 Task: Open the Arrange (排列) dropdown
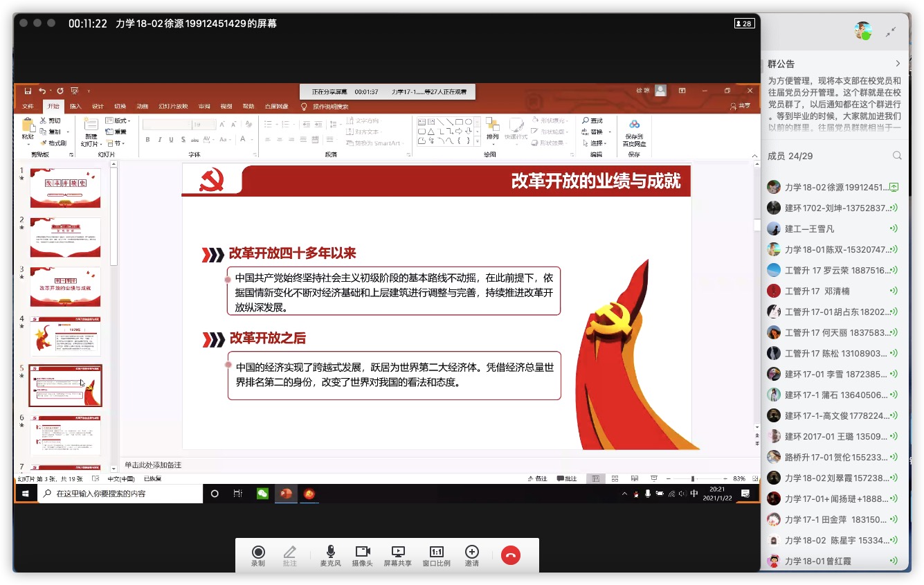[492, 130]
